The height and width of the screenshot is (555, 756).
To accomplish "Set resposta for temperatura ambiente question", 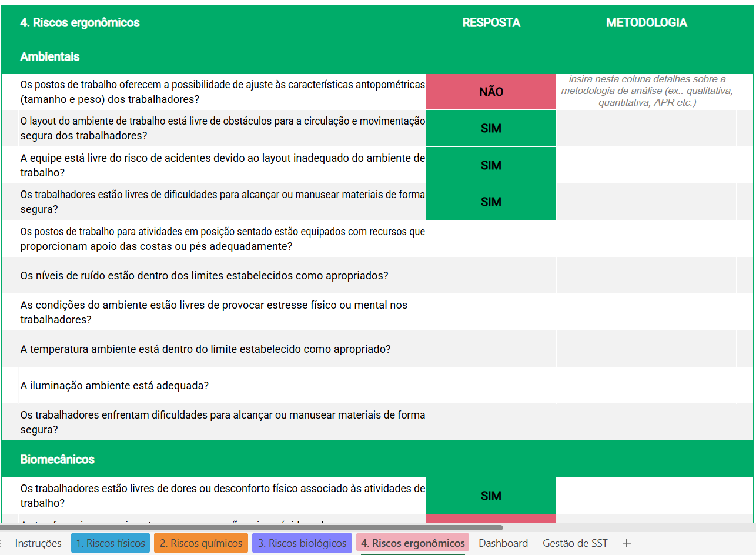I will [x=491, y=349].
